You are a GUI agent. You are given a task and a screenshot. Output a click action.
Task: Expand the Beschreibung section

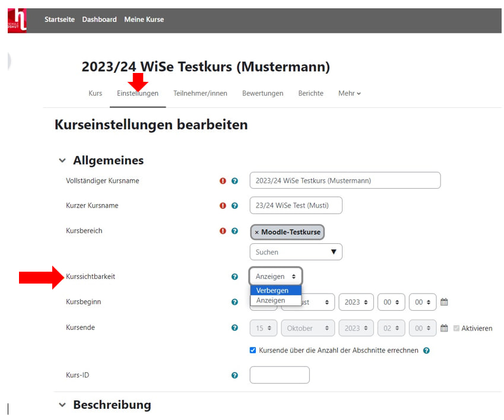point(63,405)
